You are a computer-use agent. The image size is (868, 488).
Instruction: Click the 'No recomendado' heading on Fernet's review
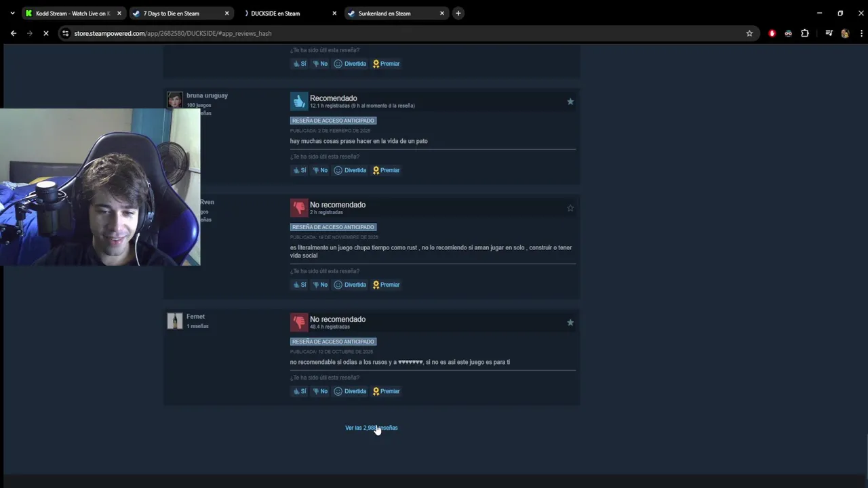point(338,319)
